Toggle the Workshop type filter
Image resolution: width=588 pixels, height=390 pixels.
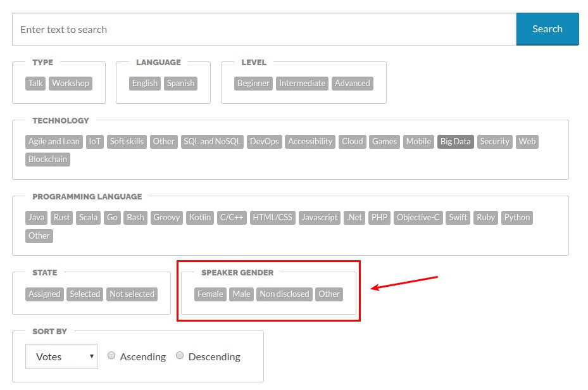[70, 83]
